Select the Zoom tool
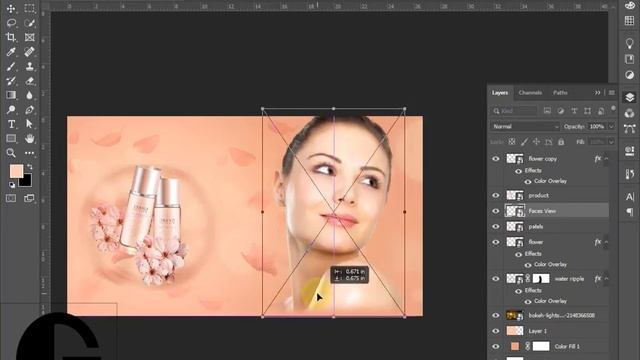Viewport: 640px width, 360px height. click(x=11, y=153)
